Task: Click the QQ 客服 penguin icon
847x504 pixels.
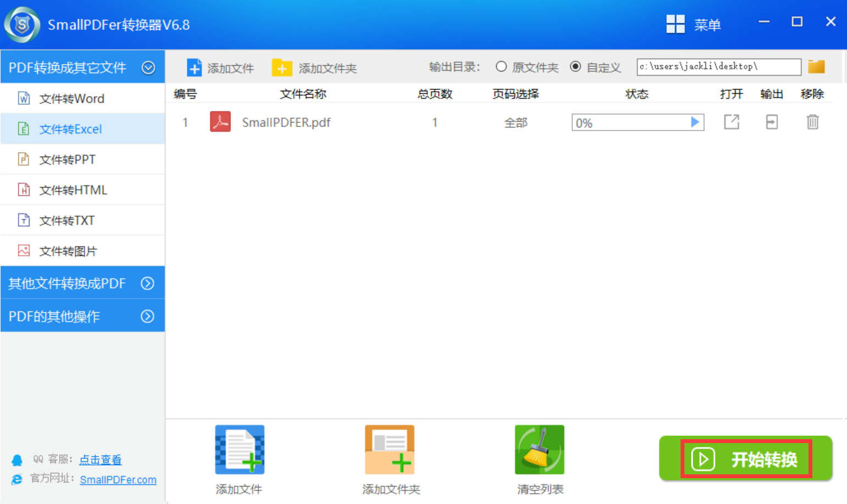Action: click(17, 460)
